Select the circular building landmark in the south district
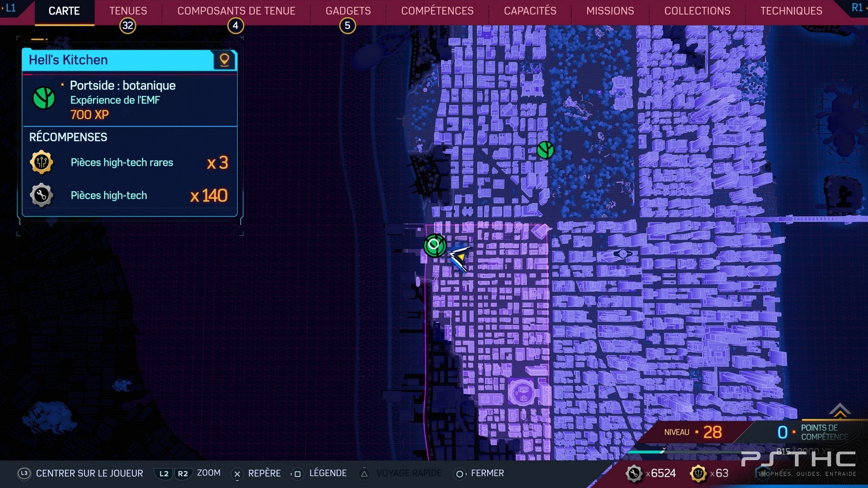The width and height of the screenshot is (868, 488). click(523, 392)
